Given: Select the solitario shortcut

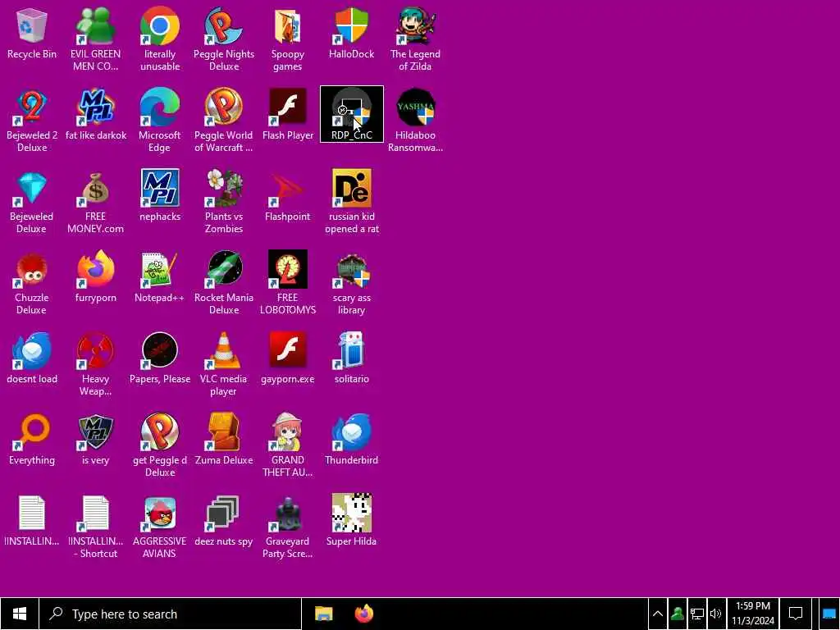Looking at the screenshot, I should pos(351,359).
